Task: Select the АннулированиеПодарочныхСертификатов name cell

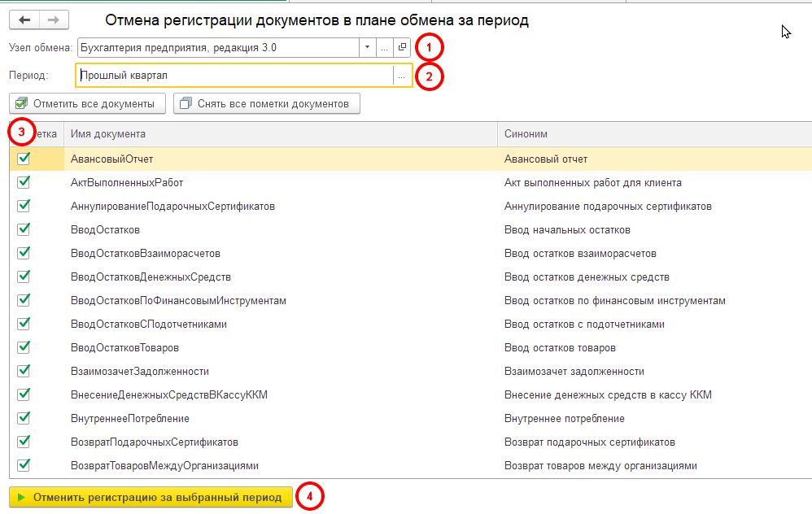Action: point(280,206)
